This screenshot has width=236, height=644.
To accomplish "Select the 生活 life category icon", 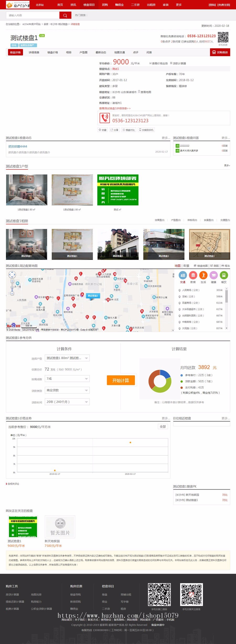I will point(203,275).
